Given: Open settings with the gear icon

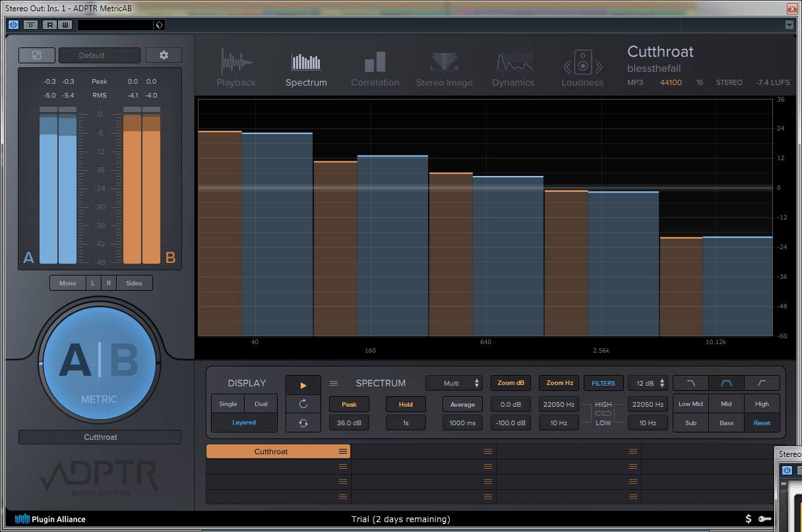Looking at the screenshot, I should (164, 55).
